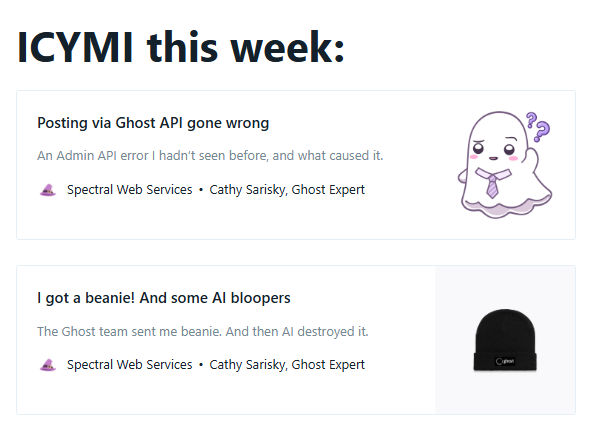Click the bullet separator in the first card byline
This screenshot has width=597, height=440.
201,190
